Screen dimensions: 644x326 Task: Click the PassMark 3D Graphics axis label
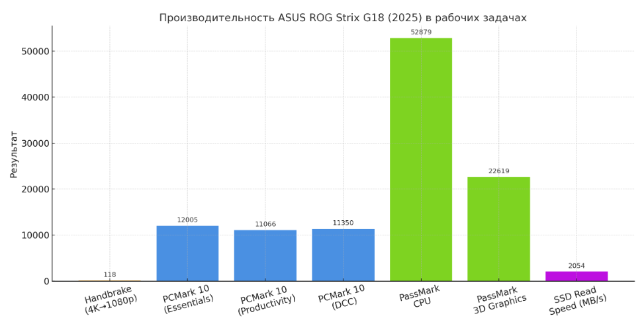[x=498, y=300]
